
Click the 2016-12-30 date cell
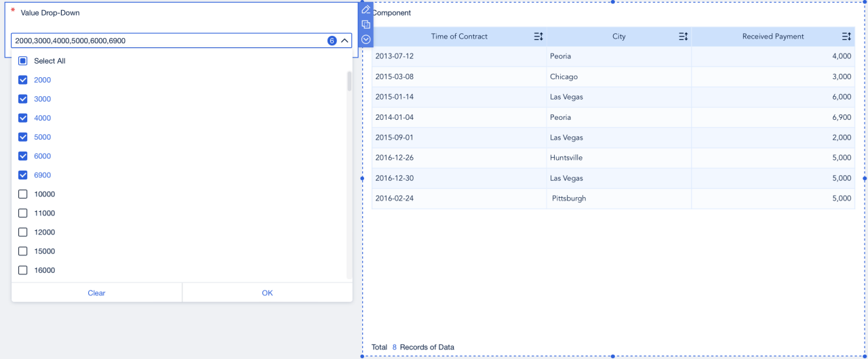(459, 178)
